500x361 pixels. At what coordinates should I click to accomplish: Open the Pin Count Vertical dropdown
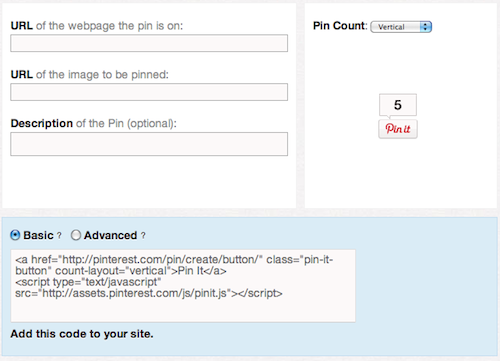(x=401, y=27)
